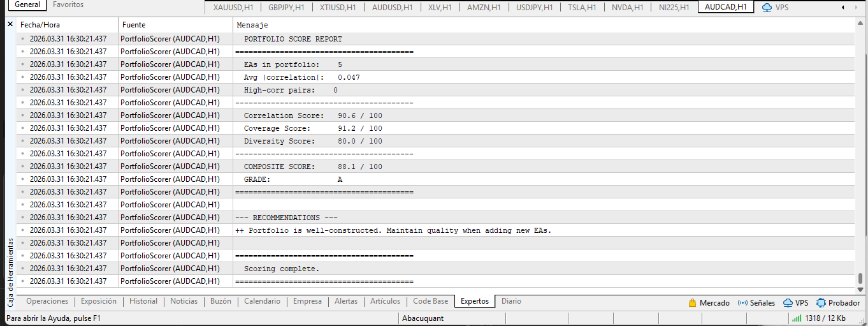Click the Mensaje column header
Image resolution: width=868 pixels, height=326 pixels.
click(x=544, y=25)
